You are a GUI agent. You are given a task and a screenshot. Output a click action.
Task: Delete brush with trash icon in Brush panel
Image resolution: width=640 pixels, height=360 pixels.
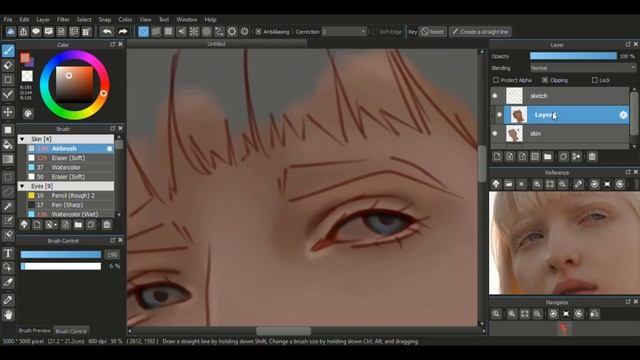(107, 224)
